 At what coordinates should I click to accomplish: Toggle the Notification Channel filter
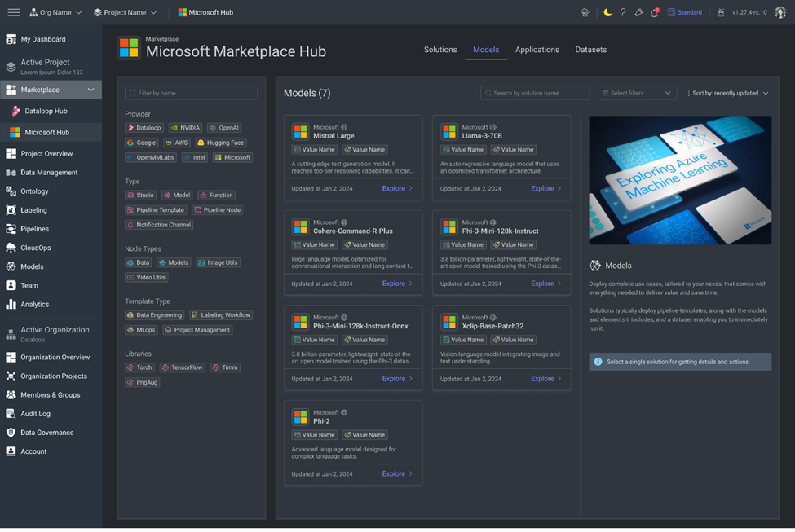pos(159,225)
